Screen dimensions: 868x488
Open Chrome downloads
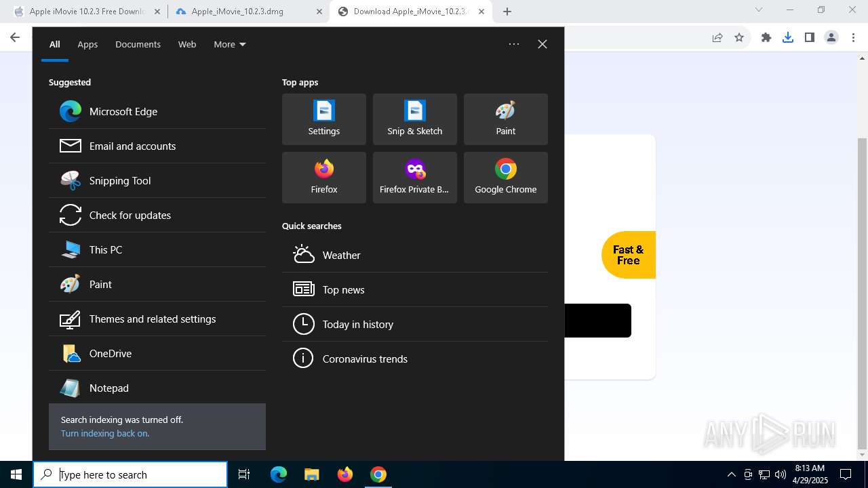[788, 37]
